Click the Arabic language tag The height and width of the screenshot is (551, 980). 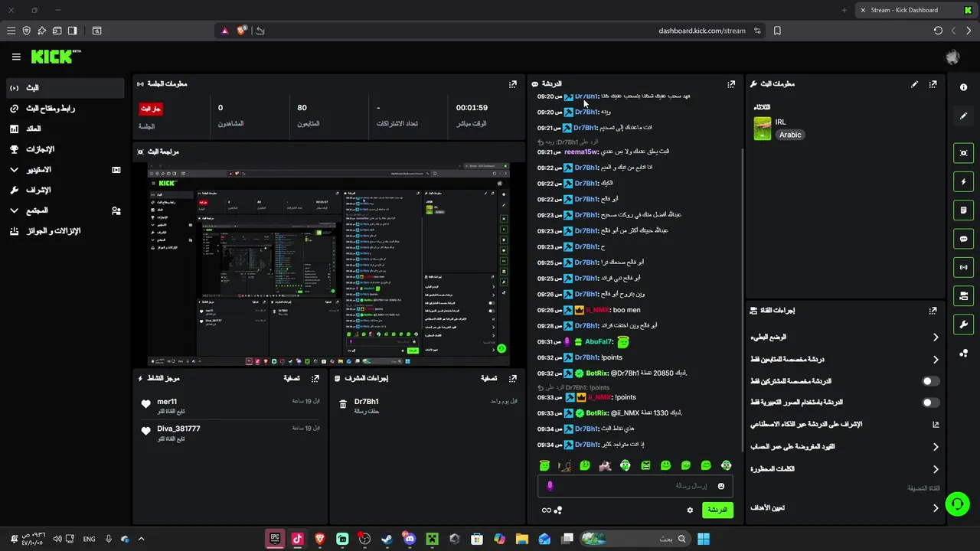(x=790, y=135)
